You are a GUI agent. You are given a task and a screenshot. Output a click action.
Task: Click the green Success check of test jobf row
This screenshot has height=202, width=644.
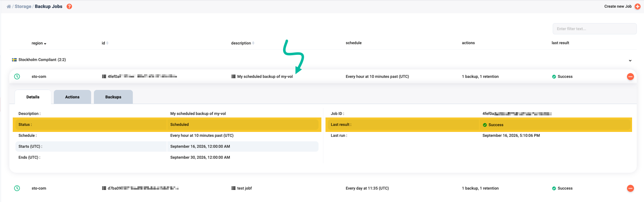tap(554, 188)
